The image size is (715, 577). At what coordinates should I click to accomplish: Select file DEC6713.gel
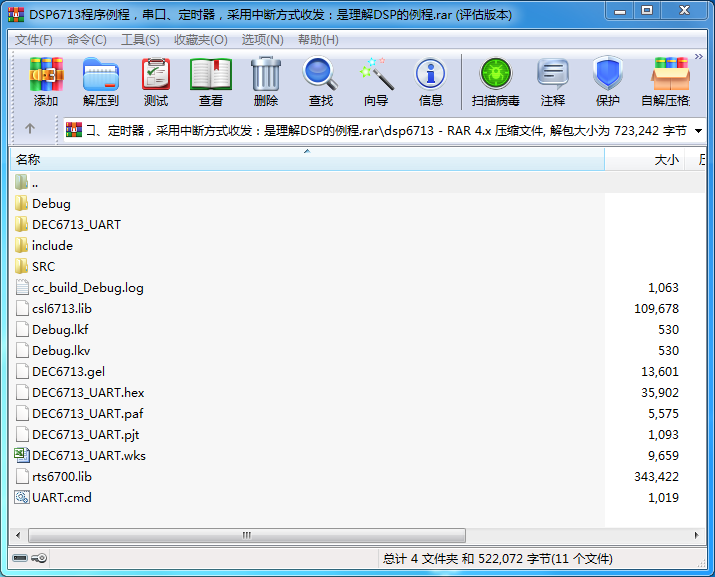(60, 371)
